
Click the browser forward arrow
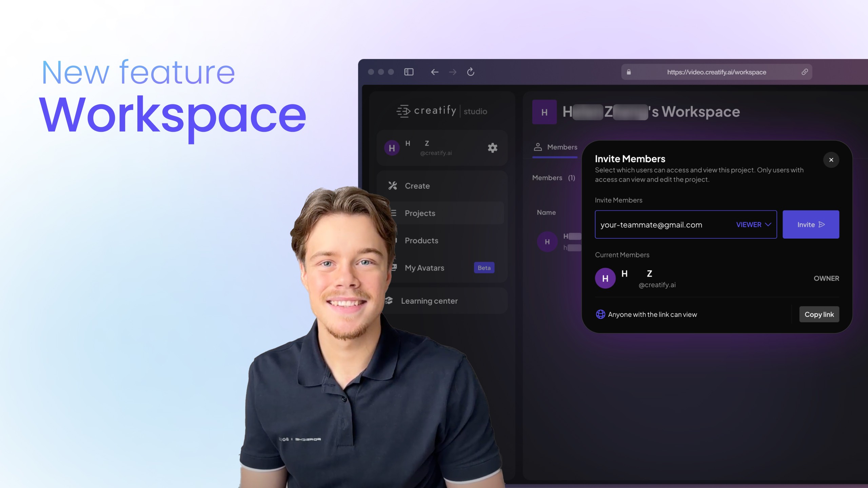click(x=453, y=72)
